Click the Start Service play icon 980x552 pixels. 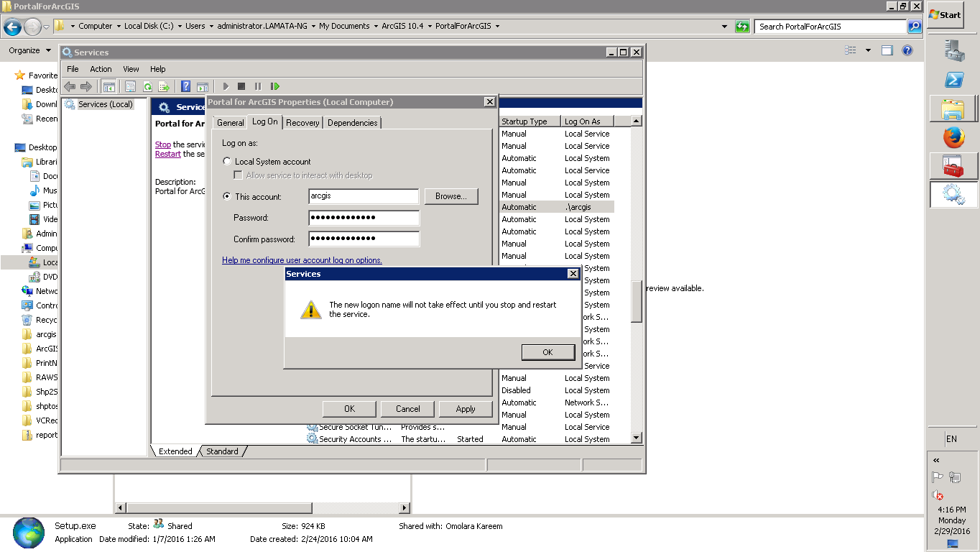coord(226,86)
